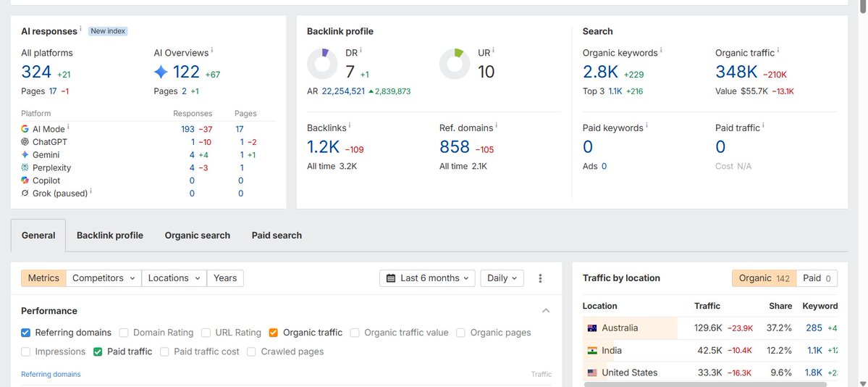Click the AI Overviews sparkle icon
Viewport: 868px width, 387px height.
(x=161, y=72)
